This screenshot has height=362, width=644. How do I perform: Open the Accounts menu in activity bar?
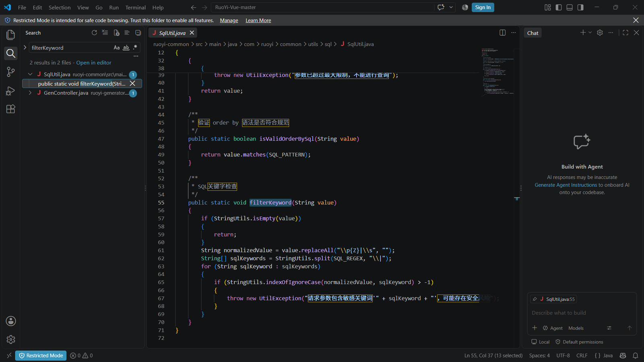(11, 321)
